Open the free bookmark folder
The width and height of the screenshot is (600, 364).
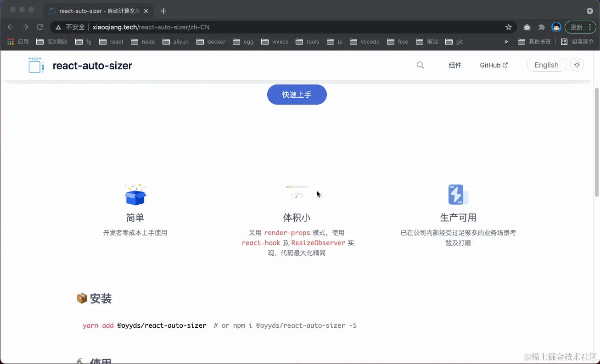click(x=398, y=41)
